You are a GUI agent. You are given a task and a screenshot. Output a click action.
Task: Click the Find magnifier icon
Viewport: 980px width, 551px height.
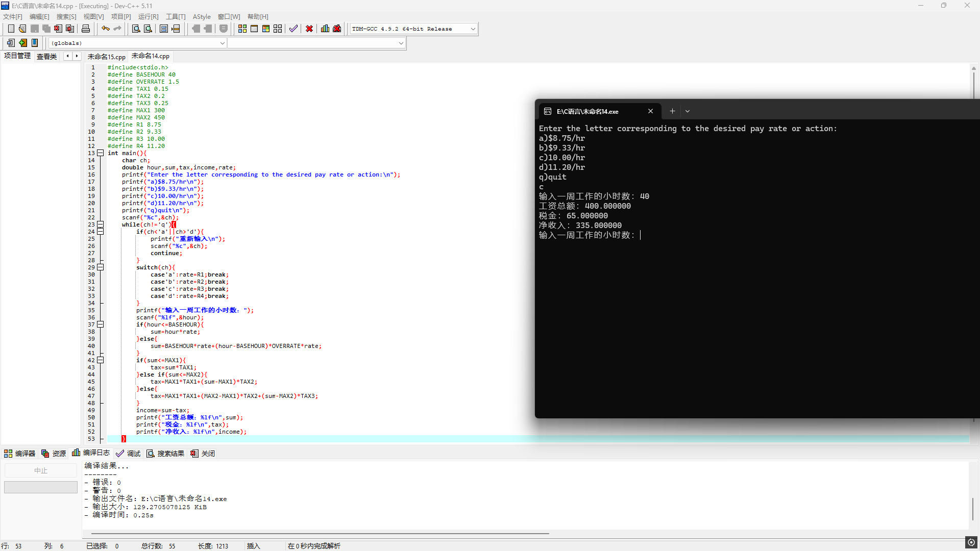(136, 29)
